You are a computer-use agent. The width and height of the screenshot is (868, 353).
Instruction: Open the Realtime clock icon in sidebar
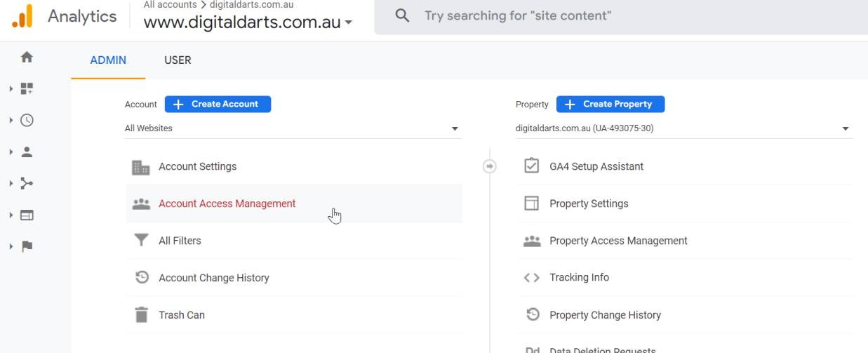27,120
